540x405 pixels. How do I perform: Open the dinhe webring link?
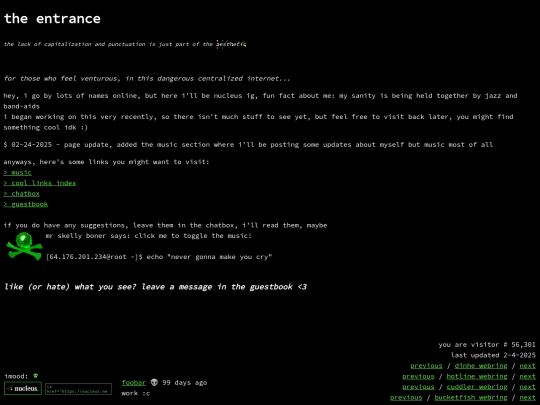pyautogui.click(x=481, y=366)
